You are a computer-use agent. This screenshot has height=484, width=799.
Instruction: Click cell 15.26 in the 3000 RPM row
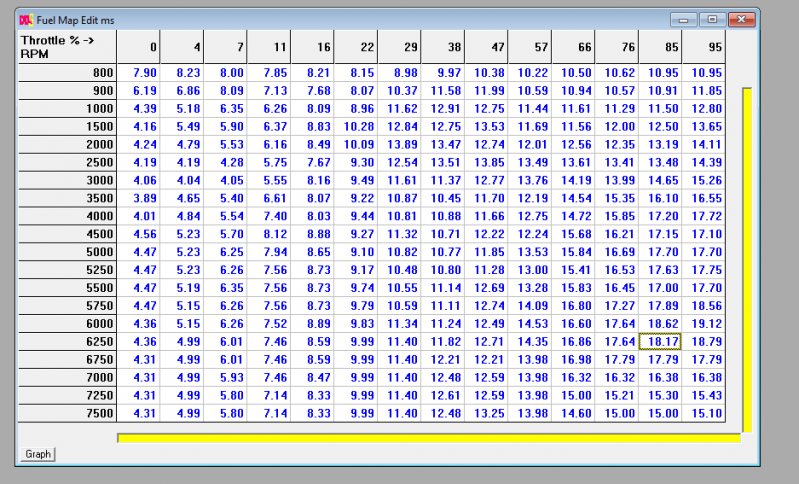click(x=704, y=180)
